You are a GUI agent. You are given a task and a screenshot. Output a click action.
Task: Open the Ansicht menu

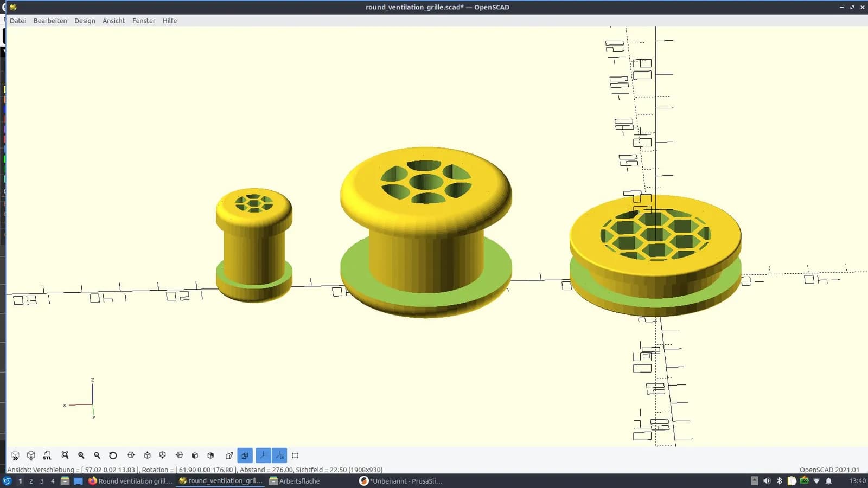[x=113, y=21]
